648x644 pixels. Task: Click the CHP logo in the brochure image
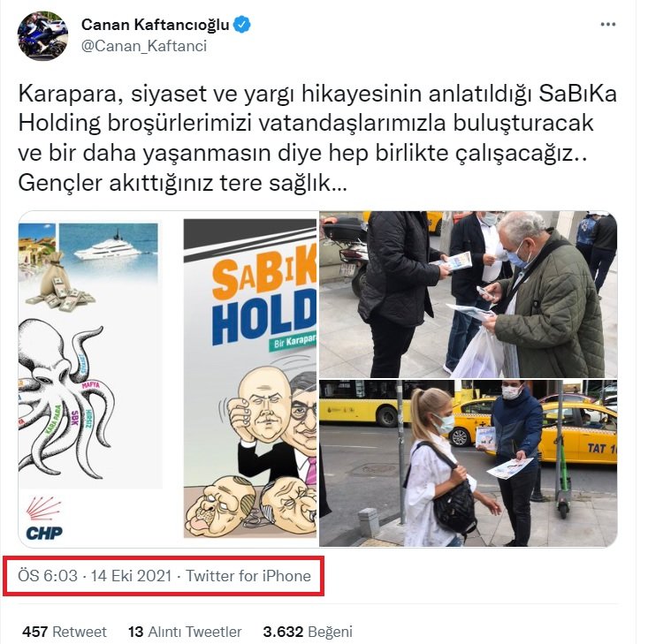[44, 519]
